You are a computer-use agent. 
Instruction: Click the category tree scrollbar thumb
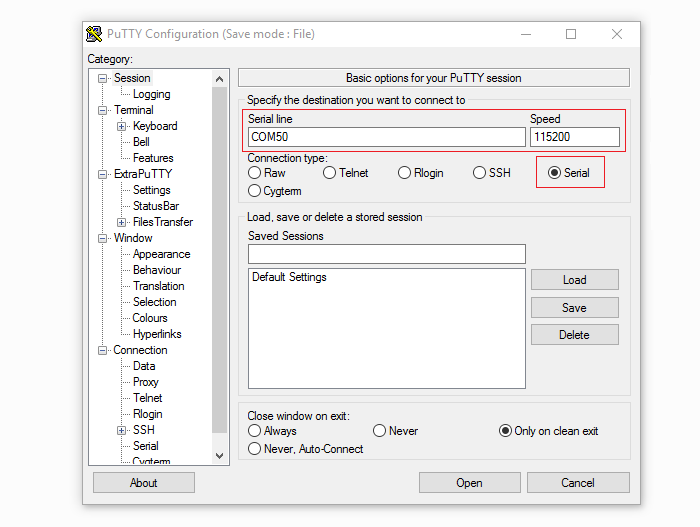click(219, 260)
